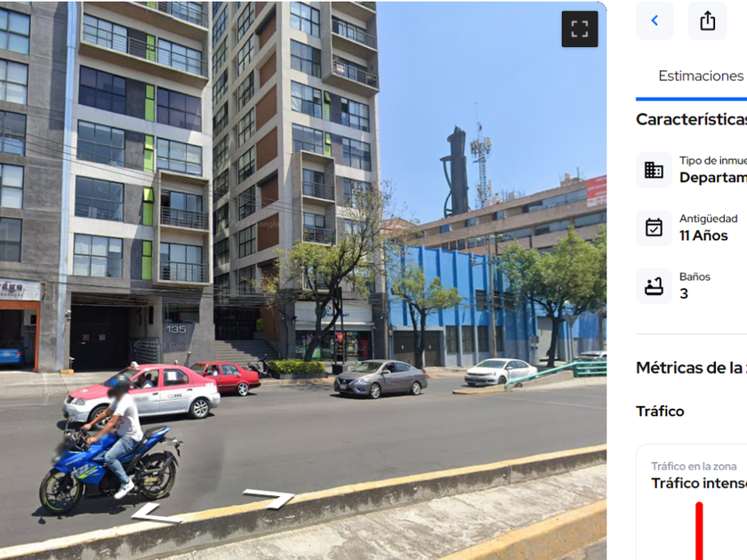
Task: Move forward with right street view arrow
Action: point(269,498)
